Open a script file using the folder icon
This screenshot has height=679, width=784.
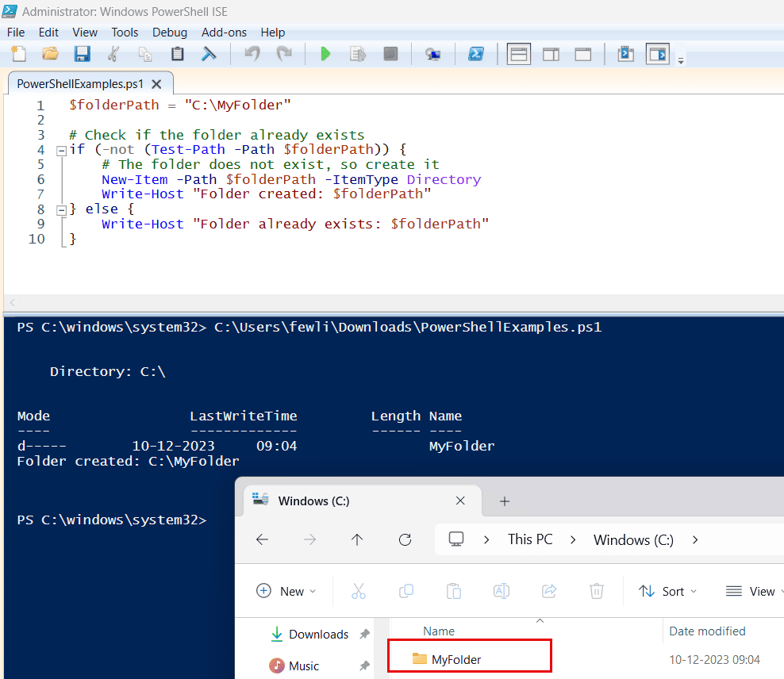tap(51, 53)
